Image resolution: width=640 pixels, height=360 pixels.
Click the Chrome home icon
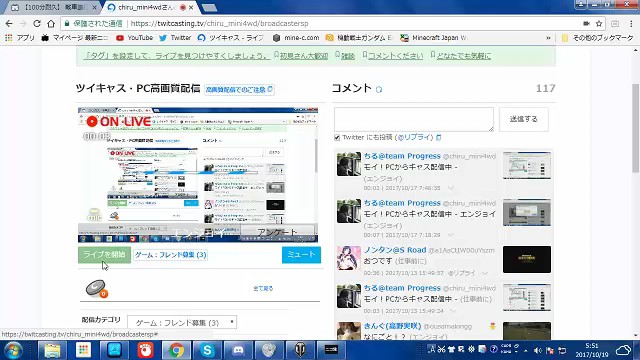click(51, 24)
